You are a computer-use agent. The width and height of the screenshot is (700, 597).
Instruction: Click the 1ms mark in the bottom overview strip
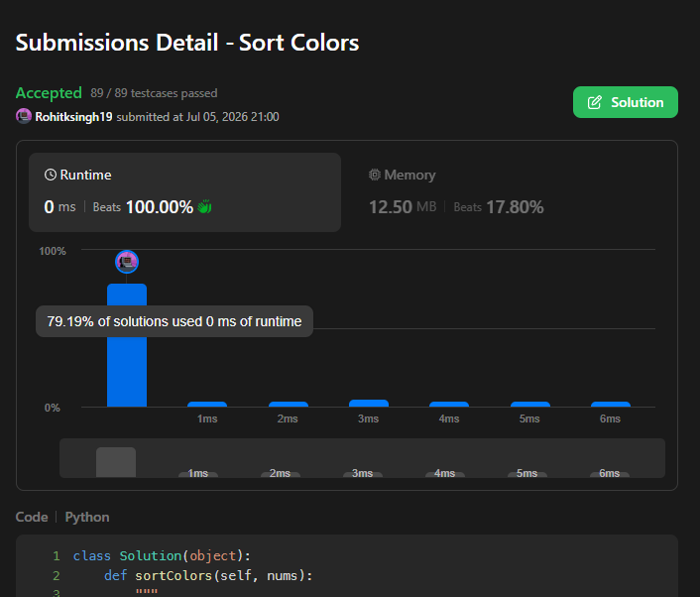197,473
